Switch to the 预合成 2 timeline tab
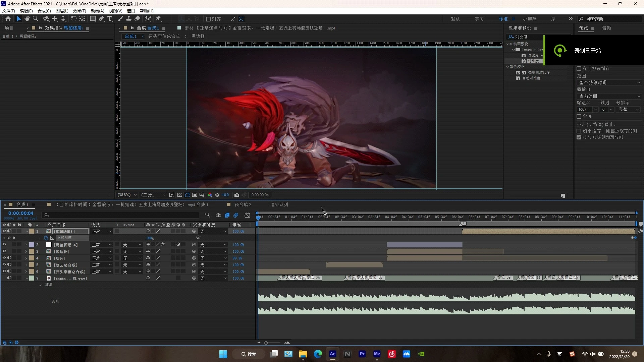This screenshot has width=644, height=362. (243, 204)
